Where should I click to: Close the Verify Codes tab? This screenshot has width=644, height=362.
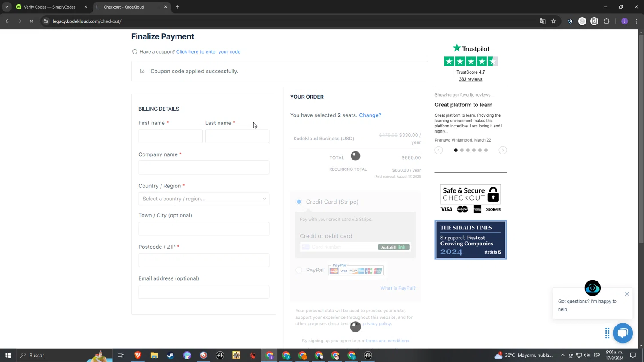pos(86,7)
